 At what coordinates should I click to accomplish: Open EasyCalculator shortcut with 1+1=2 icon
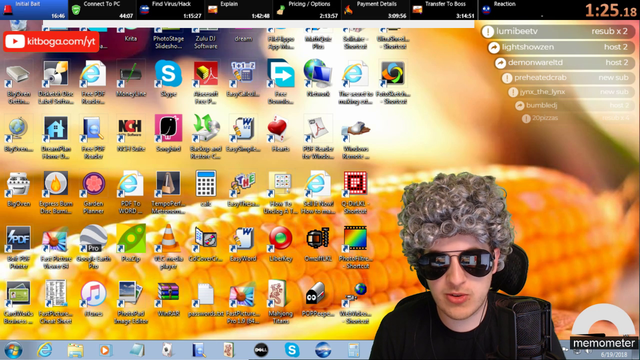coord(243,78)
